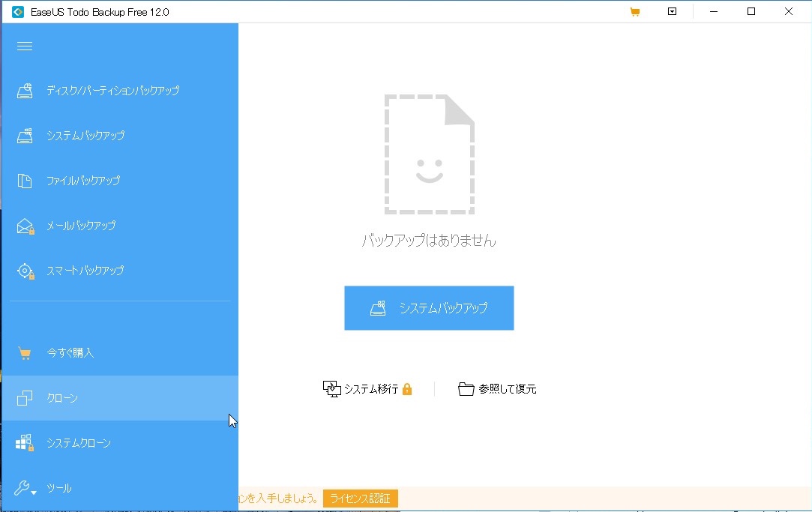Open the shopping cart icon in title bar
Screen dimensions: 812x512
click(635, 12)
